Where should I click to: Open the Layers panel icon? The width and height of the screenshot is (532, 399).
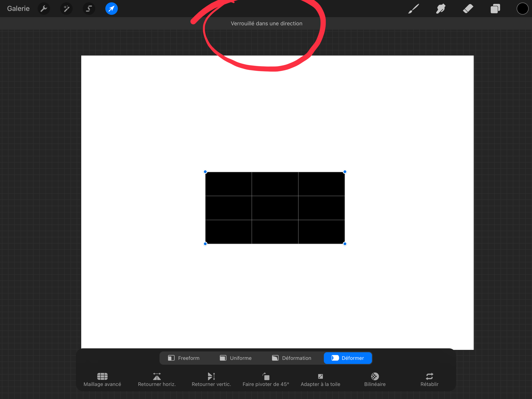(495, 9)
